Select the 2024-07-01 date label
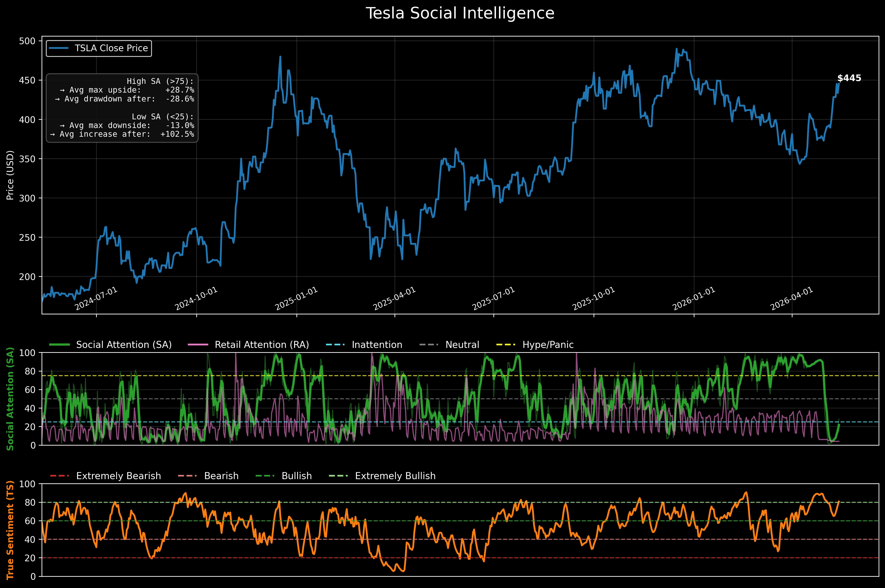The height and width of the screenshot is (588, 885). [96, 299]
